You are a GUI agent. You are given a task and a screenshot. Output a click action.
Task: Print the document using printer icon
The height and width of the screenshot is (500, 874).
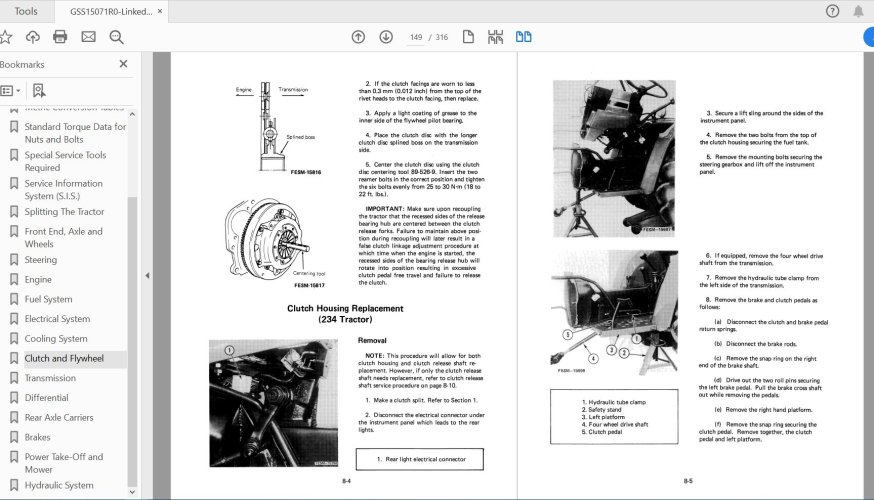[x=60, y=37]
